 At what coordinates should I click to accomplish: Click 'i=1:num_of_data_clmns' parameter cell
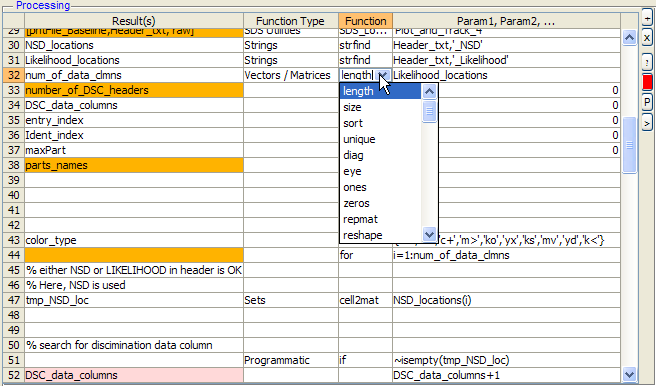point(506,255)
